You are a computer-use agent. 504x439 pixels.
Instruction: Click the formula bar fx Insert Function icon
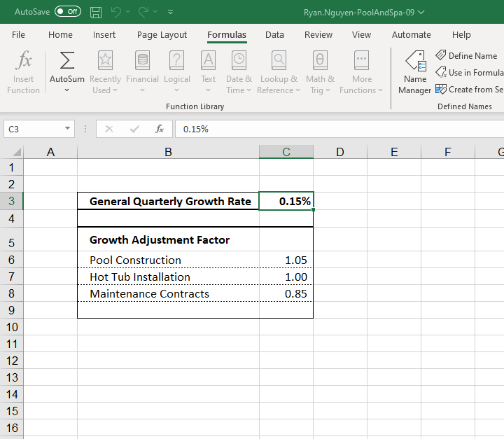(x=160, y=129)
